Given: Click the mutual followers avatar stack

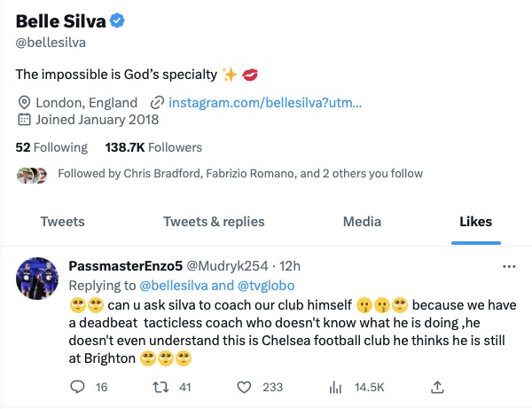Looking at the screenshot, I should coord(33,174).
